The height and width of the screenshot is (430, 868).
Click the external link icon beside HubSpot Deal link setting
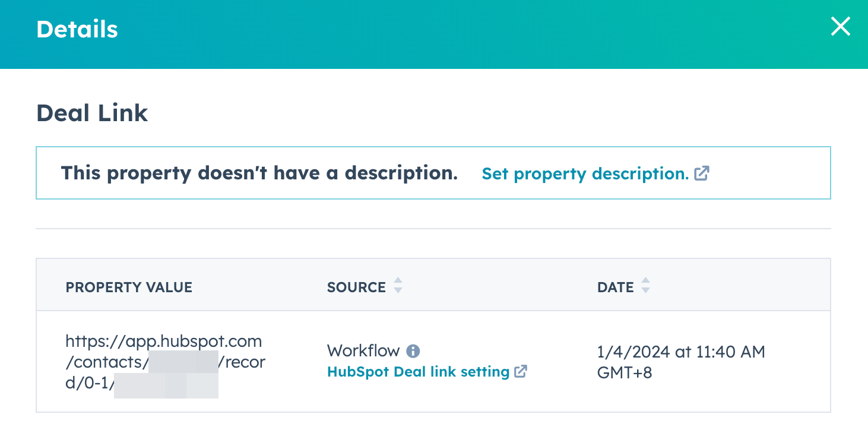point(521,371)
